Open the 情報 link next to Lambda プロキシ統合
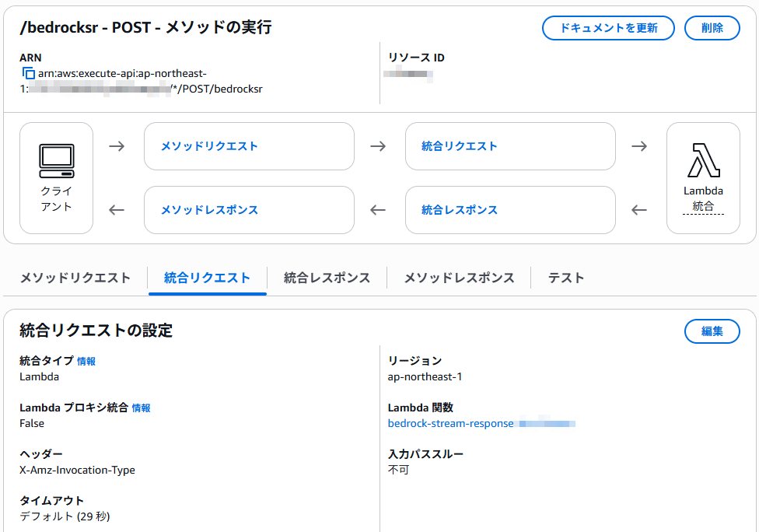Screen dimensions: 759x532 click(141, 408)
